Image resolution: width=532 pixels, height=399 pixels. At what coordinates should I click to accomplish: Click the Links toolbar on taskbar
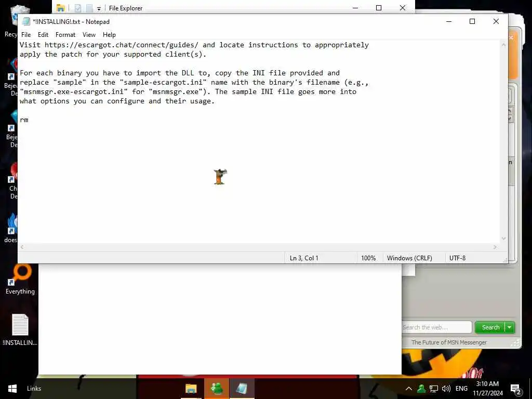coord(34,389)
